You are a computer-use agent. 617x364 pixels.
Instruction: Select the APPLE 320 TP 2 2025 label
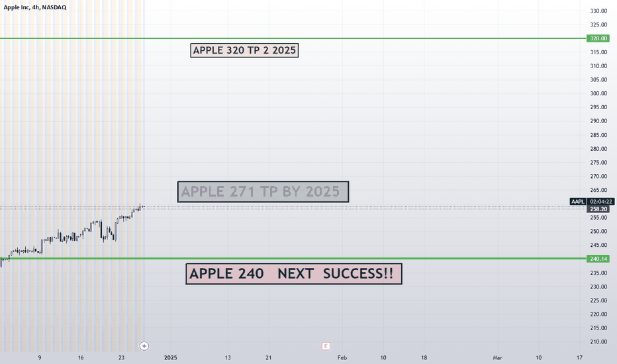tap(244, 50)
